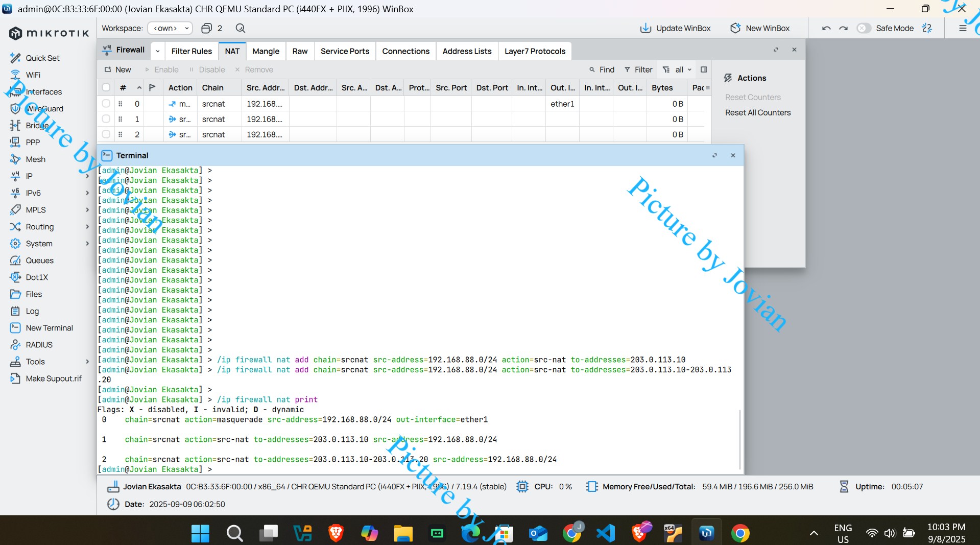This screenshot has width=980, height=545.
Task: Expand the MPLS submenu
Action: (87, 209)
